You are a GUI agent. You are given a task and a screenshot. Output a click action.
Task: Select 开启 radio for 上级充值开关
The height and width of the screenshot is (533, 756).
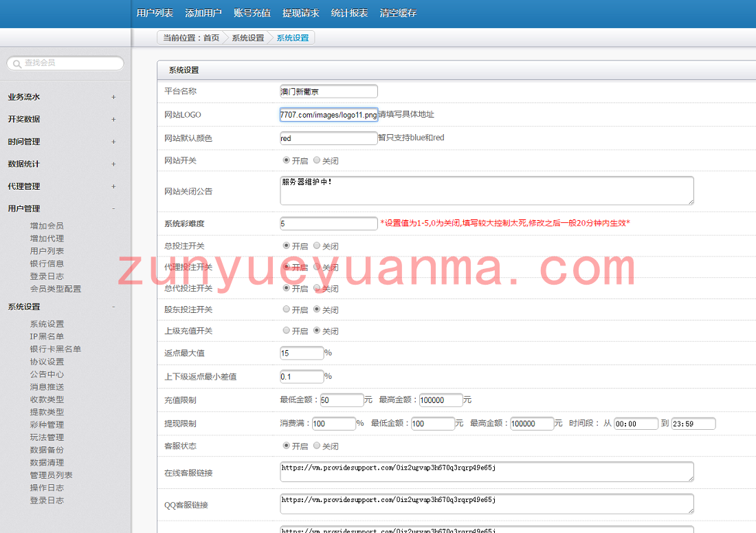click(x=287, y=330)
